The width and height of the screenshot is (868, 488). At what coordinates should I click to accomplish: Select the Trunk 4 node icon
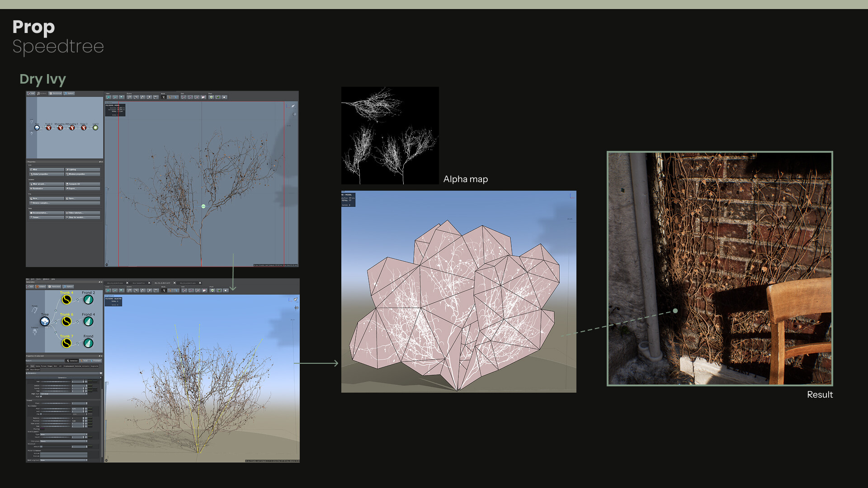pos(66,300)
